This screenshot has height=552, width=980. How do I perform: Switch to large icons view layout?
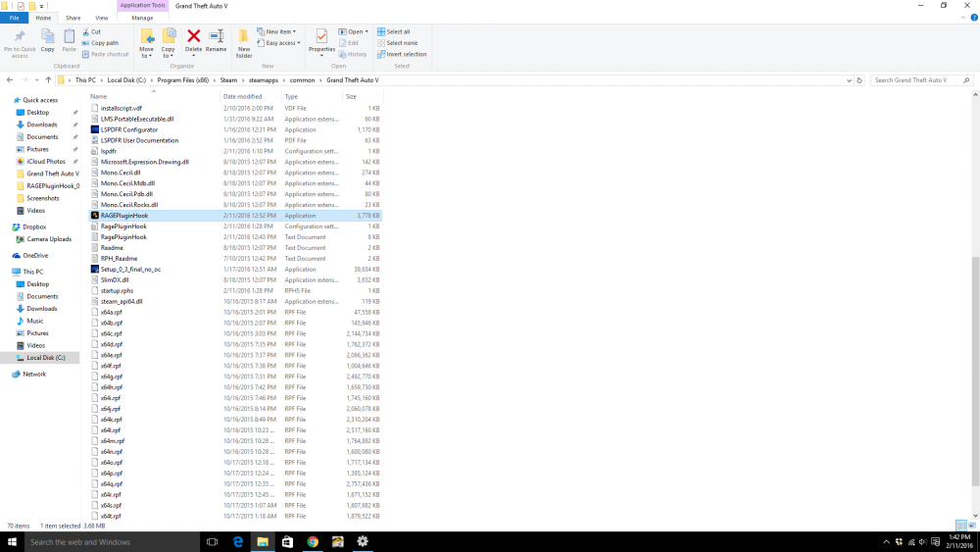972,526
